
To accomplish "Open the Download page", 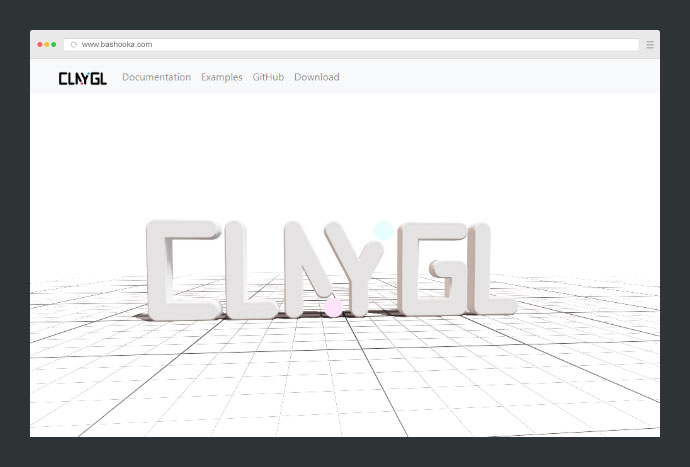I will (317, 77).
